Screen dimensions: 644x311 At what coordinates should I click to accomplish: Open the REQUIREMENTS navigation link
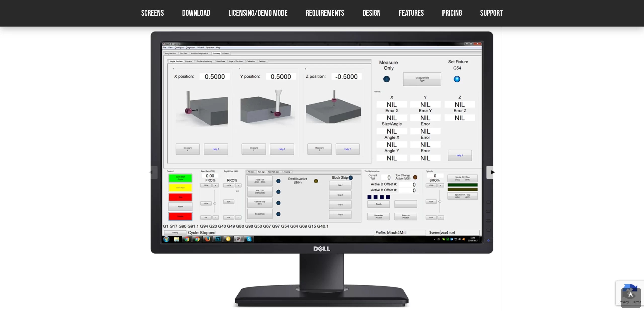point(325,13)
